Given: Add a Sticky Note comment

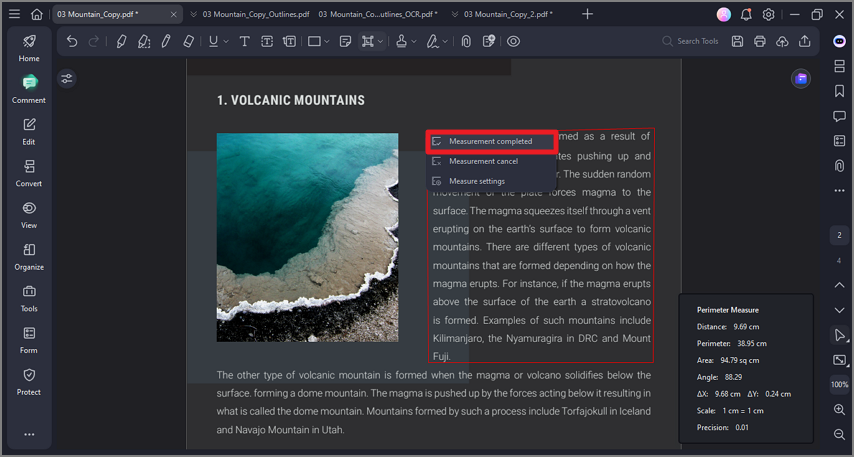Looking at the screenshot, I should click(345, 41).
